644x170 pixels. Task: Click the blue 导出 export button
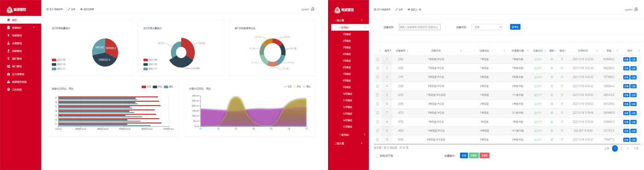click(515, 27)
